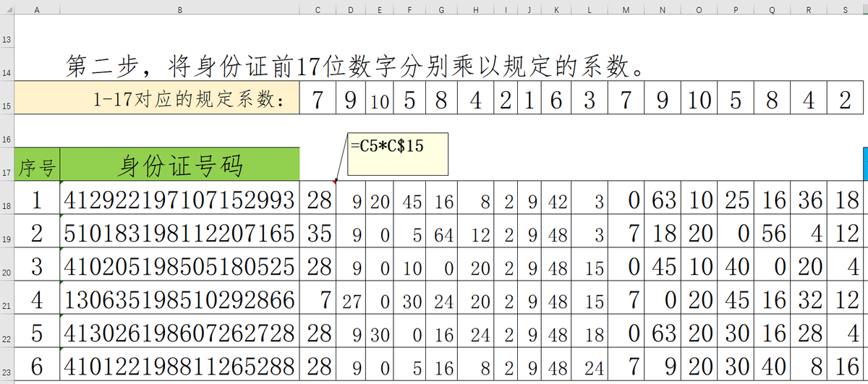868x384 pixels.
Task: Select cell F18 with value 45
Action: pyautogui.click(x=410, y=199)
